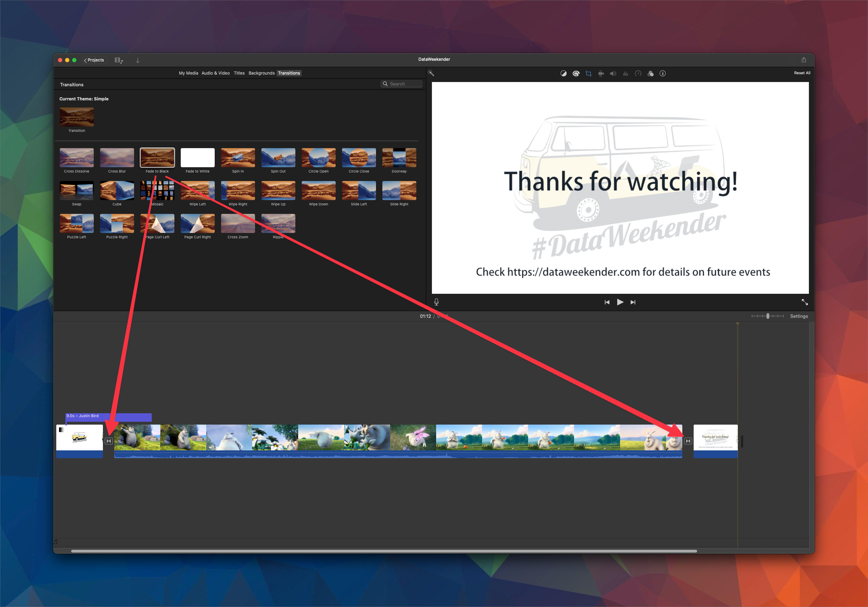Click the magic wand auto-enhance icon
This screenshot has width=868, height=607.
pos(431,73)
